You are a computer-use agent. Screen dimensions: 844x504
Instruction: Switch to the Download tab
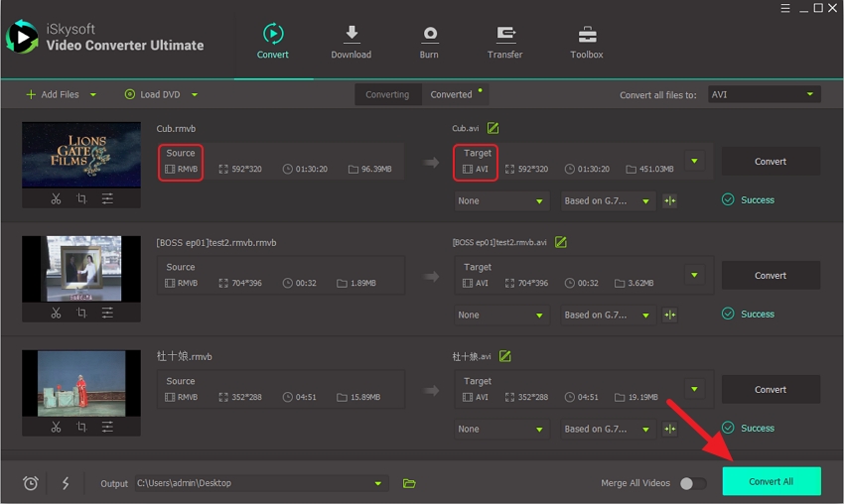click(351, 42)
